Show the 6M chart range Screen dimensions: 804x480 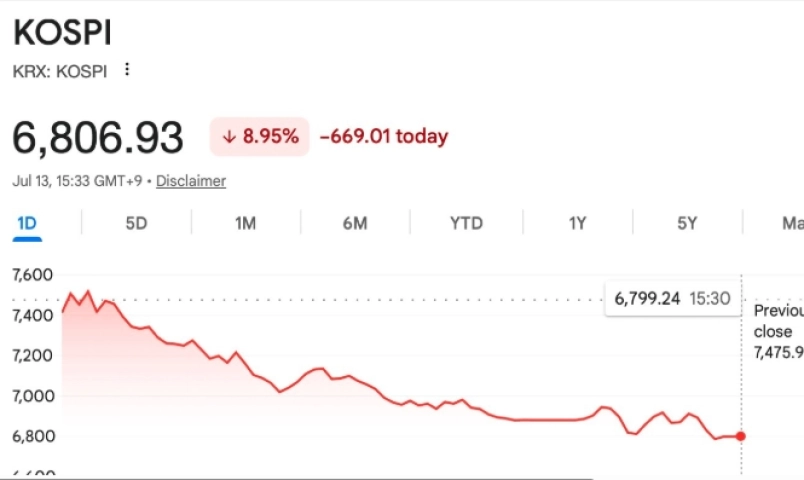tap(355, 224)
